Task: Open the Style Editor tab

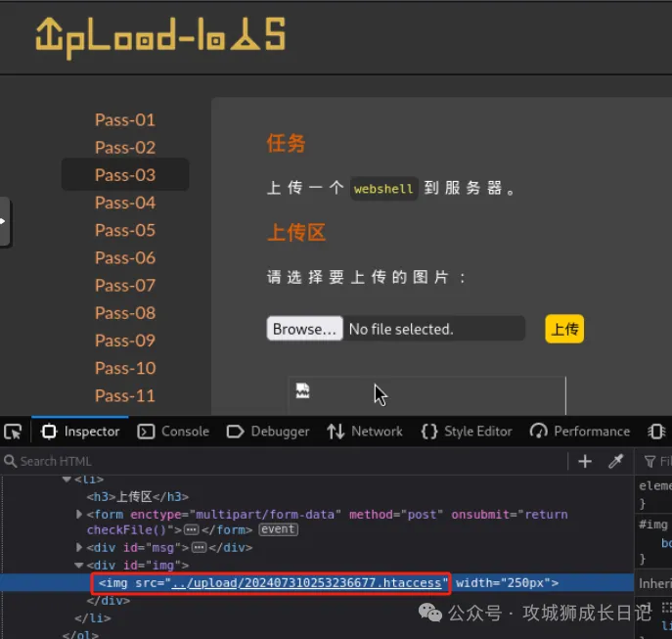Action: (x=466, y=432)
